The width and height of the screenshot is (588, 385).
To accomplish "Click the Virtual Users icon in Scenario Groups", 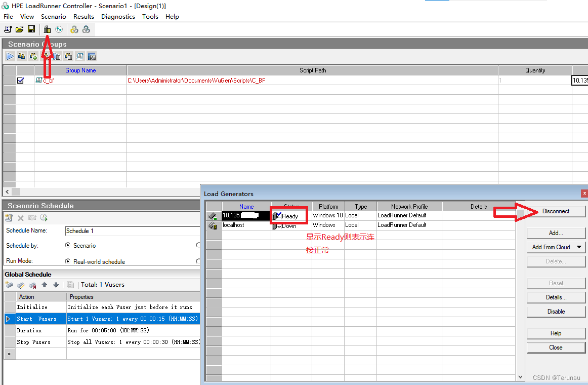I will click(x=22, y=56).
